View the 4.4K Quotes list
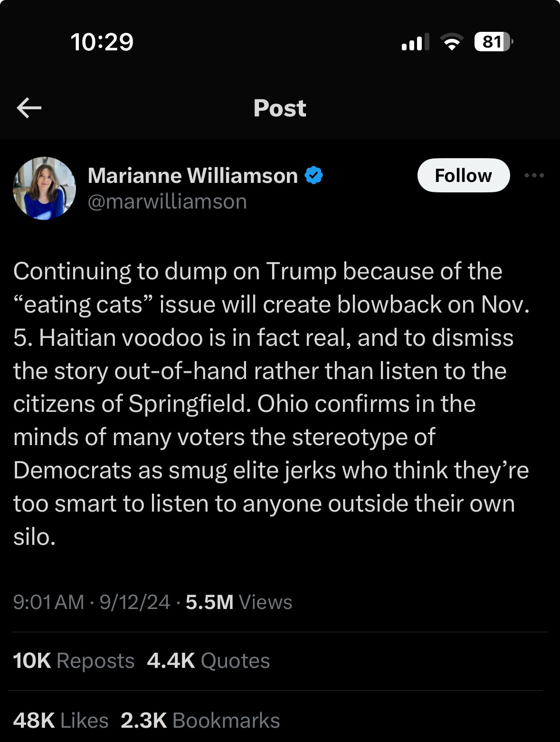This screenshot has height=742, width=560. 209,661
